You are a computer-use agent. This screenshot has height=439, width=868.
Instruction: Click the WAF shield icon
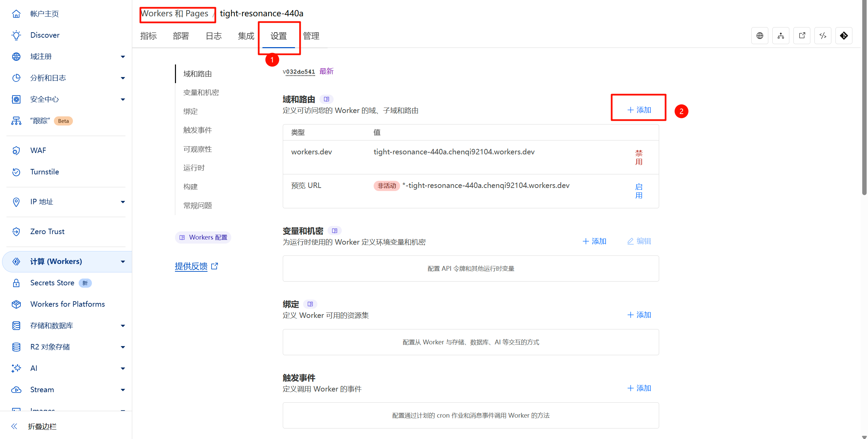(x=16, y=151)
